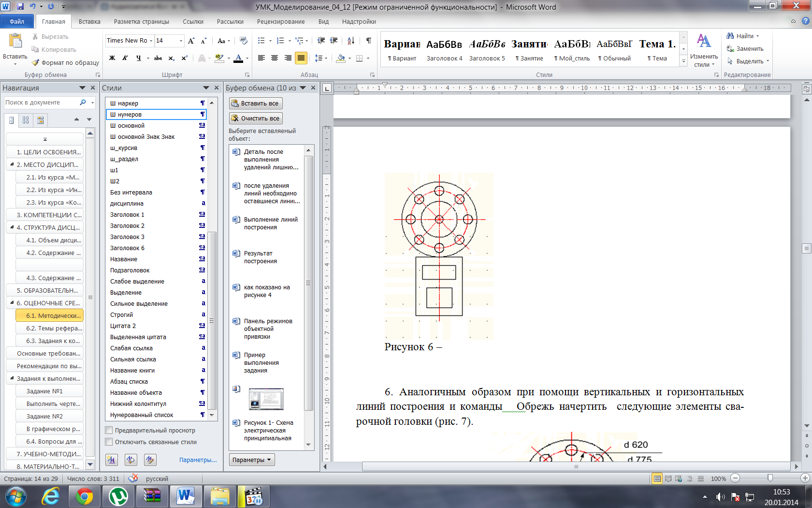The height and width of the screenshot is (508, 812).
Task: Toggle ruler display button above scrollbar
Action: 806,89
